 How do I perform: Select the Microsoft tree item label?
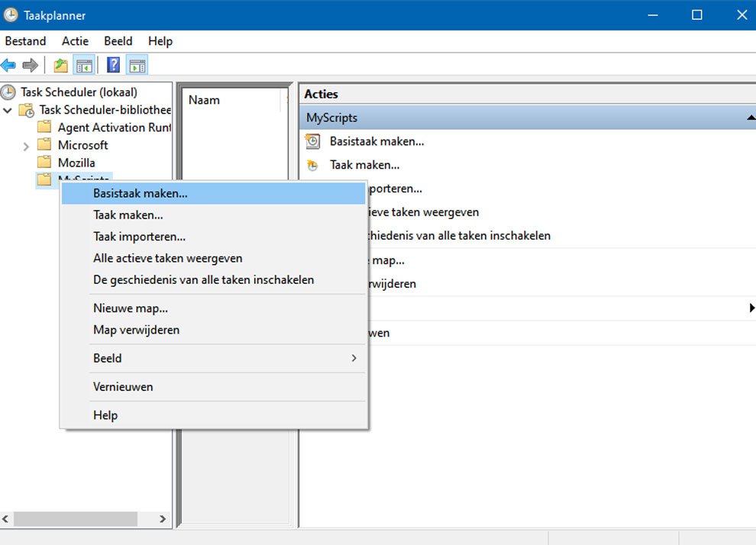coord(83,144)
